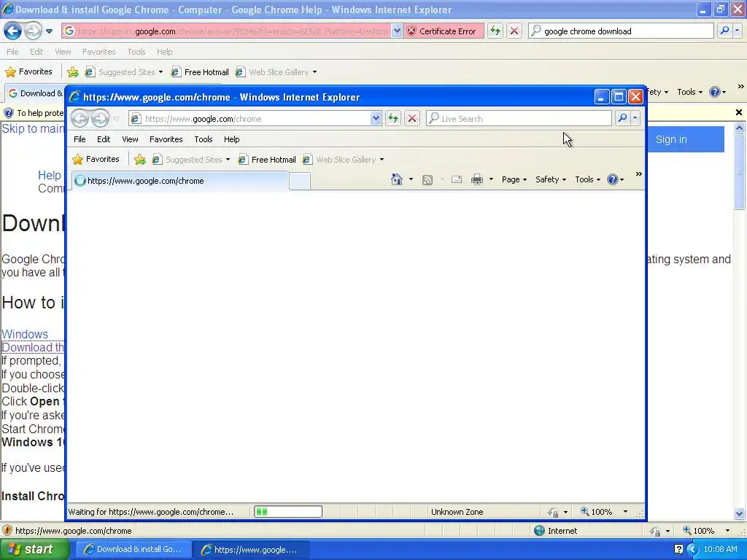The image size is (747, 560).
Task: Click the toolbar overflow chevron in the front window
Action: 639,174
